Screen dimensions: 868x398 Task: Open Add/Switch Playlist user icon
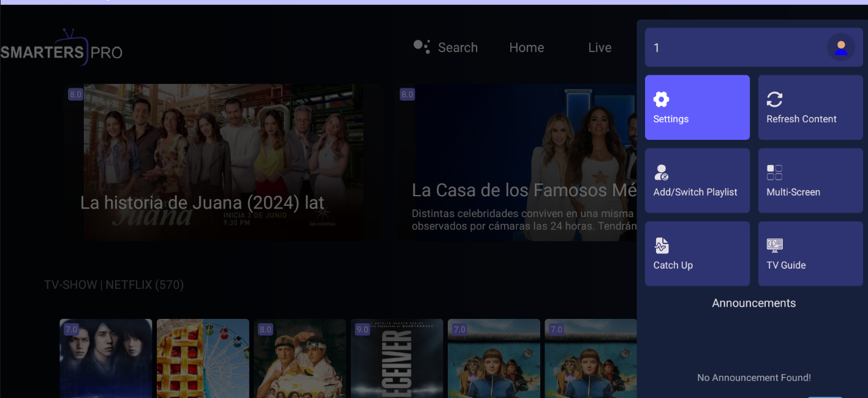click(x=661, y=172)
